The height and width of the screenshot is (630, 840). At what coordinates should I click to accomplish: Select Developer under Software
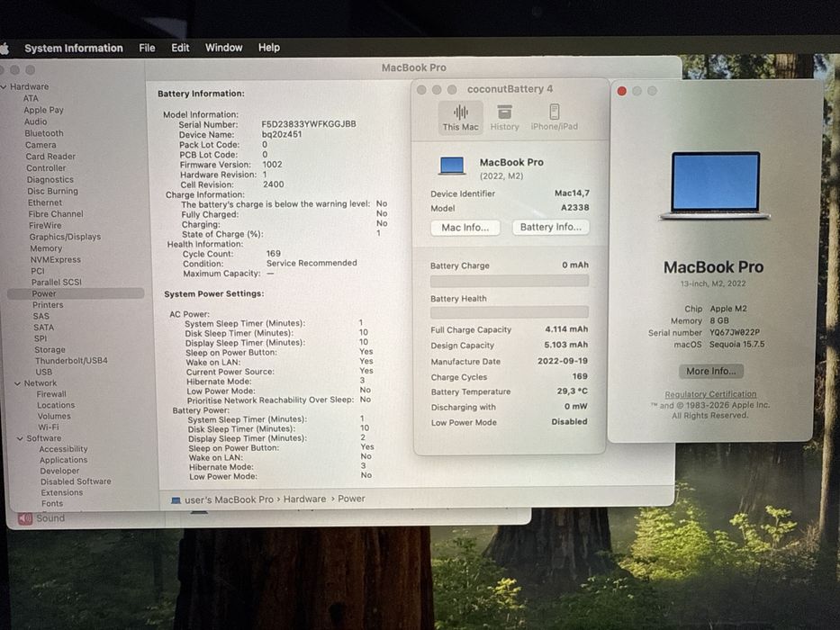[x=59, y=471]
